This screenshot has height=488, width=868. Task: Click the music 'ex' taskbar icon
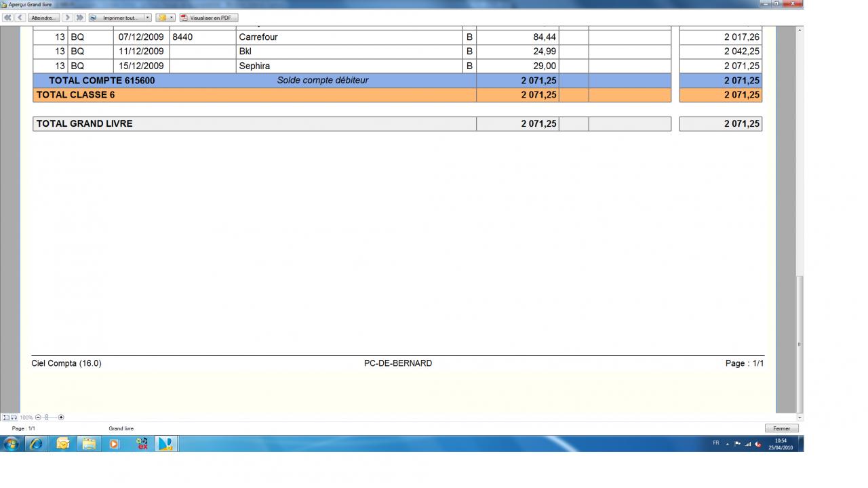tap(142, 444)
